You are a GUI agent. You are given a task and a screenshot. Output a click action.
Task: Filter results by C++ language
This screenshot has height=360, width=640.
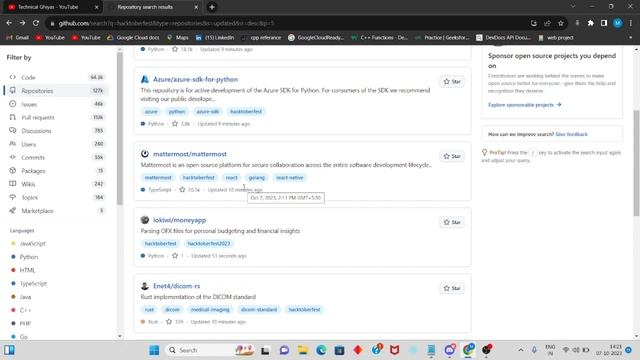[x=25, y=310]
